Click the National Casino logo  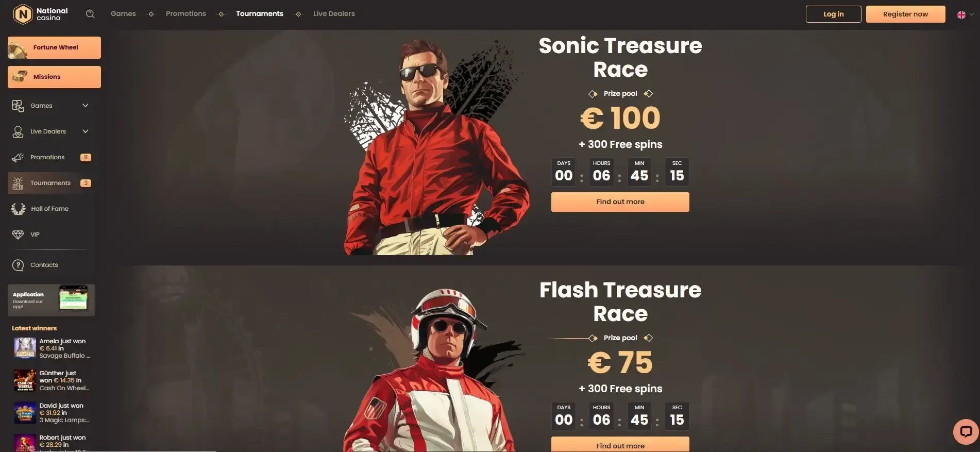[x=40, y=14]
